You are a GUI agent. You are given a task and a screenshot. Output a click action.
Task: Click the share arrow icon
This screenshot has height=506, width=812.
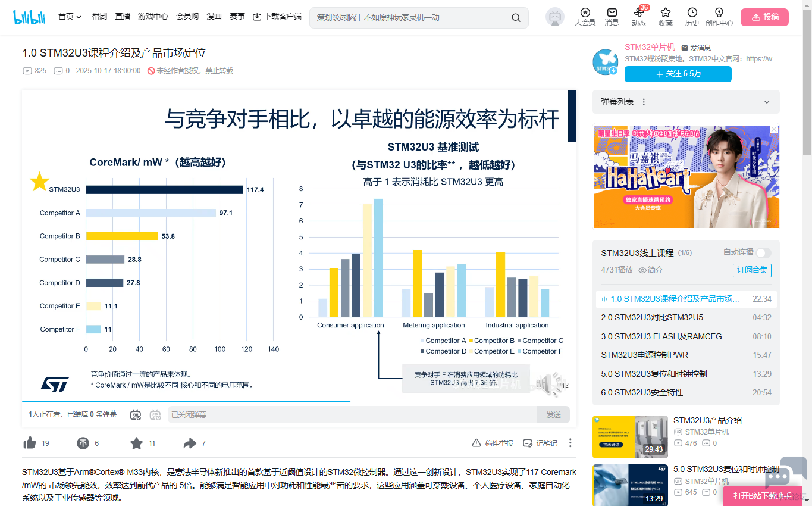coord(190,443)
